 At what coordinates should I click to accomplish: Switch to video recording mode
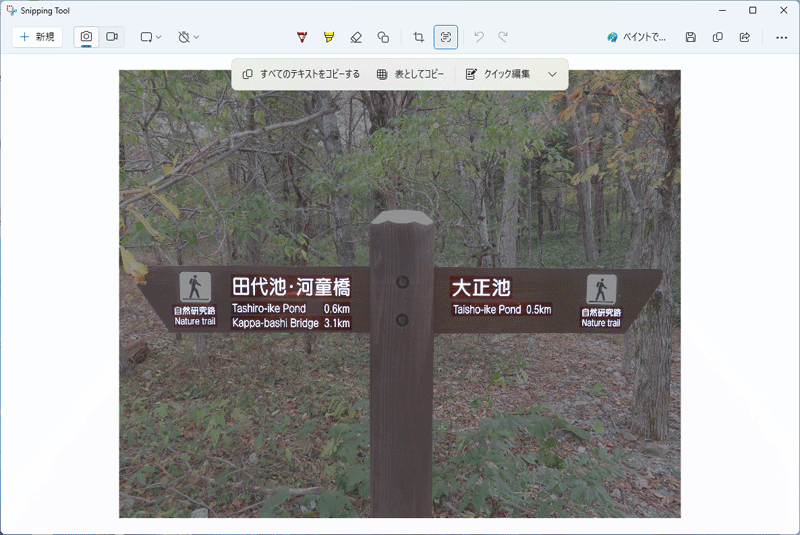coord(112,37)
